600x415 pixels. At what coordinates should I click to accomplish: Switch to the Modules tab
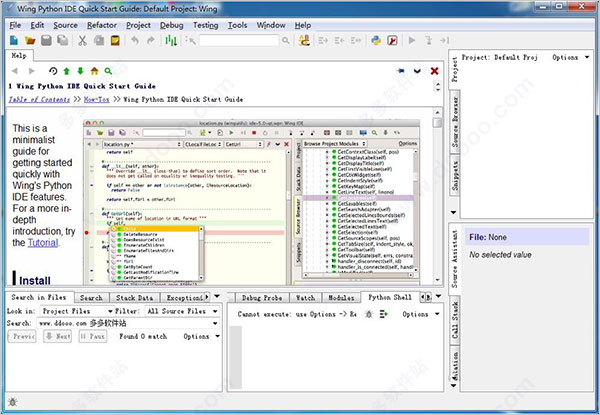click(x=341, y=298)
